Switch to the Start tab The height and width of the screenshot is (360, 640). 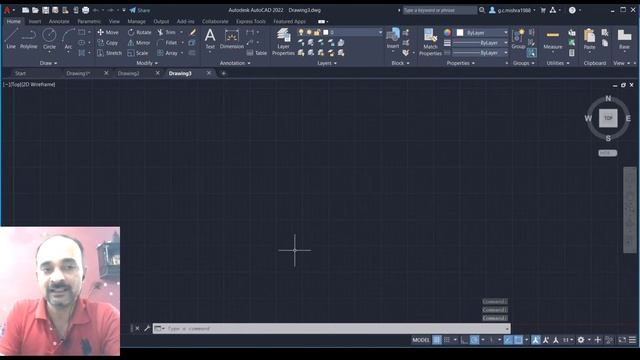[x=20, y=73]
